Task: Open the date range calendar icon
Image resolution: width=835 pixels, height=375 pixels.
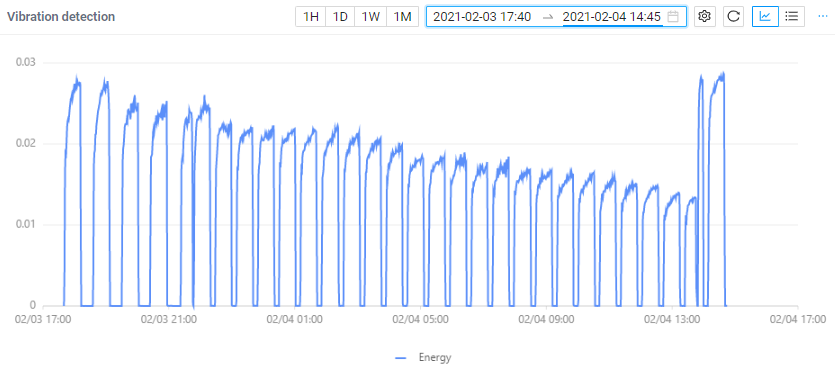Action: (x=673, y=17)
